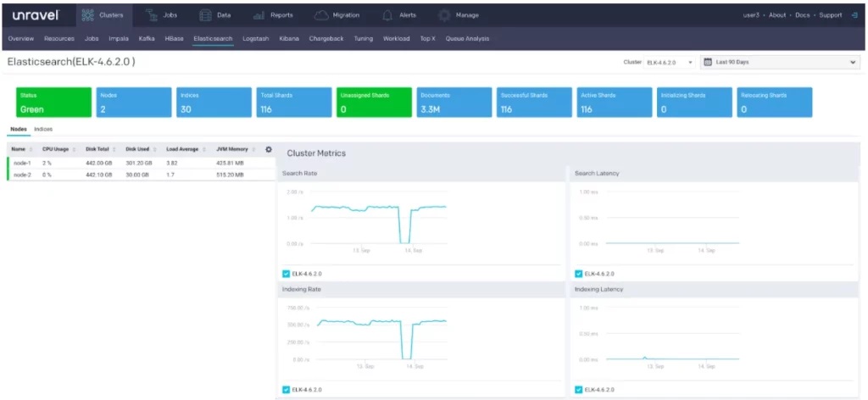Open the Cluster ELK-4.6.2.0 dropdown
The image size is (868, 400).
tap(670, 62)
